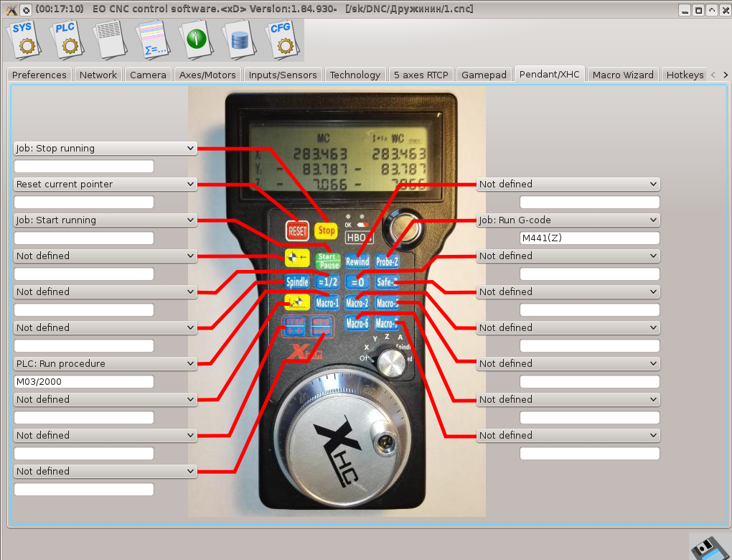This screenshot has height=560, width=732.
Task: Open the database document icon
Action: 239,39
